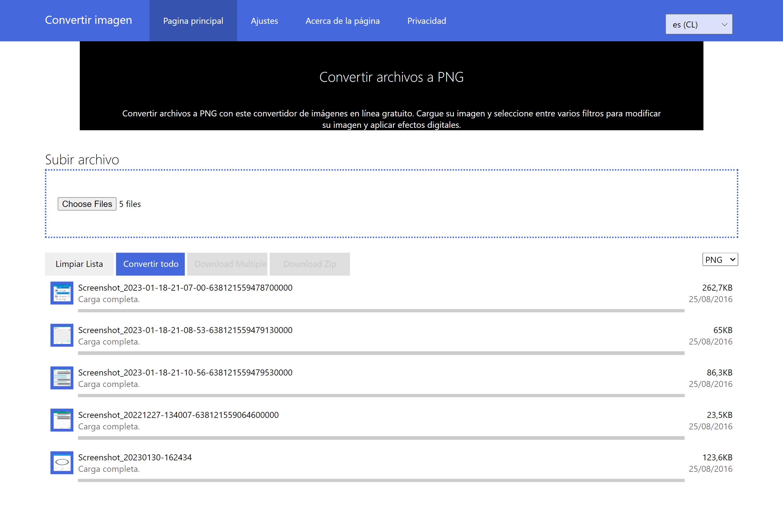Go to Pagina principal tab
783x532 pixels.
[193, 21]
